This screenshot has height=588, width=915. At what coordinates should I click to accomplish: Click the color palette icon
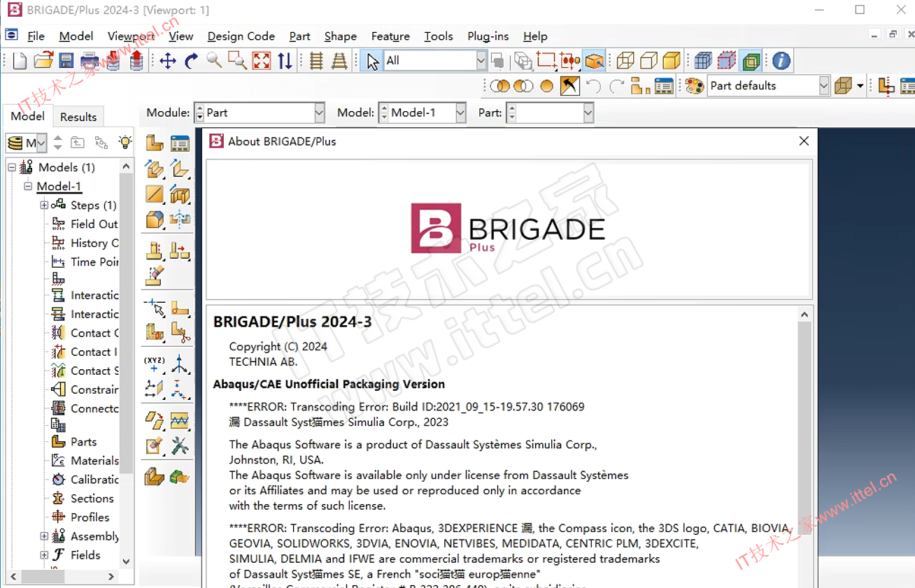694,85
